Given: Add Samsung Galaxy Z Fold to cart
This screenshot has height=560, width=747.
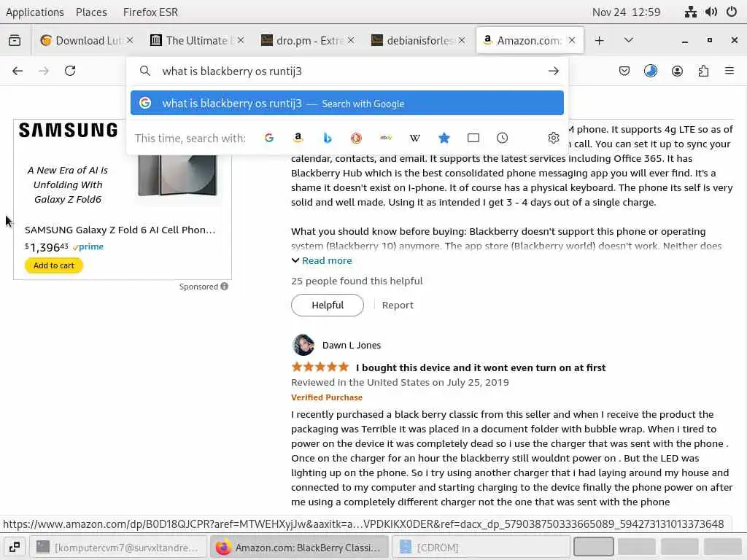Looking at the screenshot, I should [54, 265].
